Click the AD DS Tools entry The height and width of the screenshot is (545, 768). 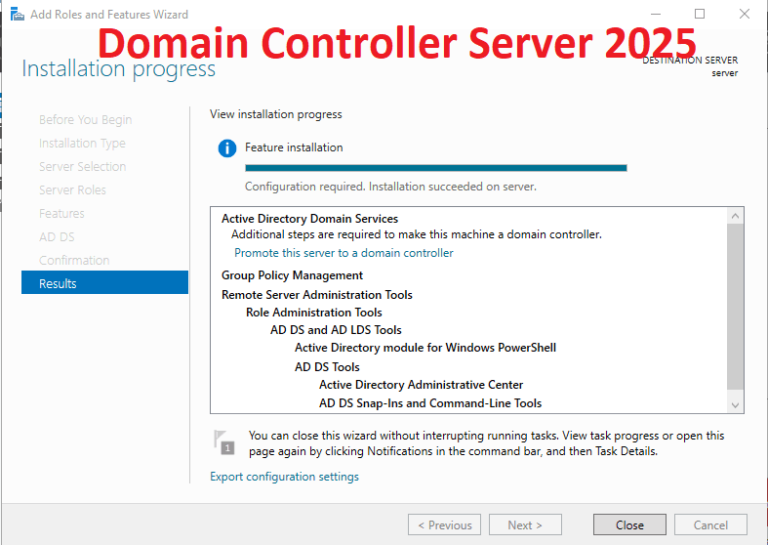(x=327, y=367)
